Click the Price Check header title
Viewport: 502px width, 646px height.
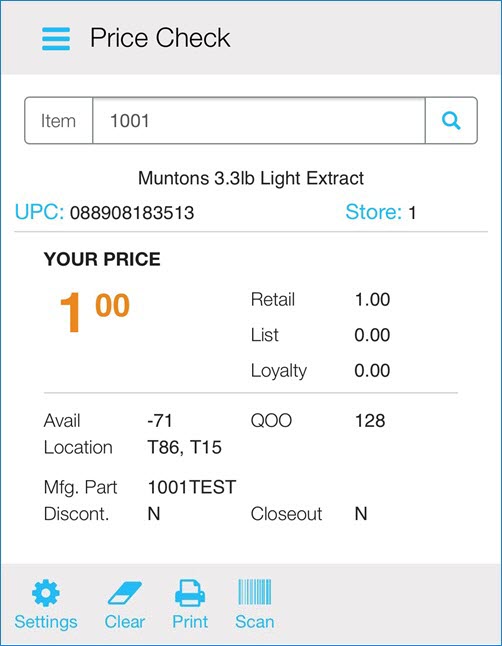click(x=160, y=38)
